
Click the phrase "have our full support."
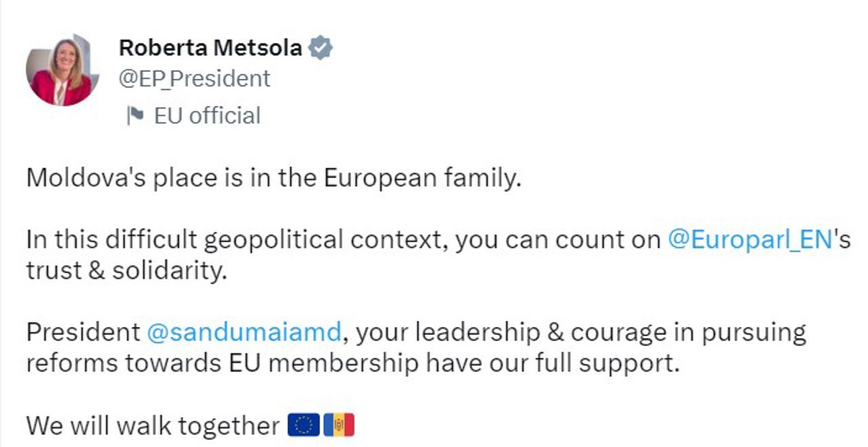click(553, 363)
